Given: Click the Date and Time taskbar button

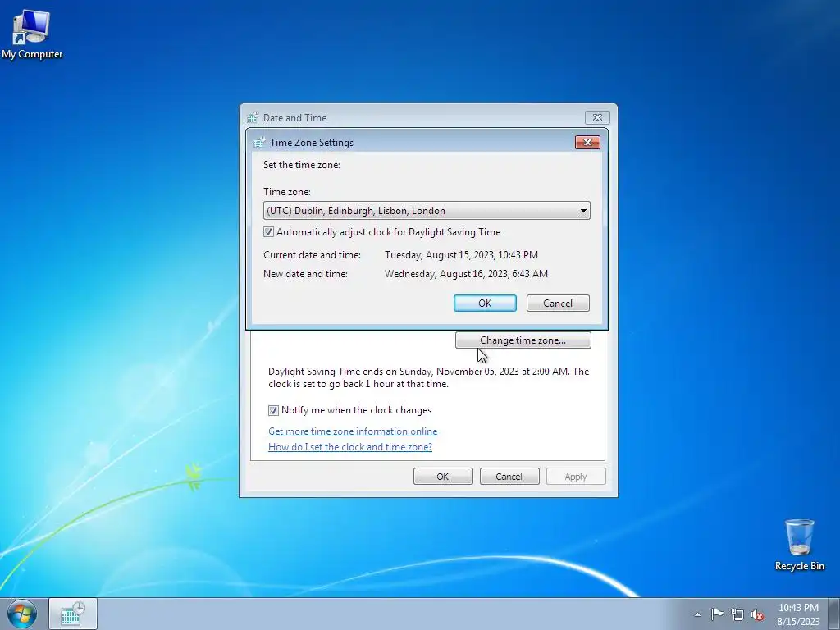Looking at the screenshot, I should pos(73,614).
